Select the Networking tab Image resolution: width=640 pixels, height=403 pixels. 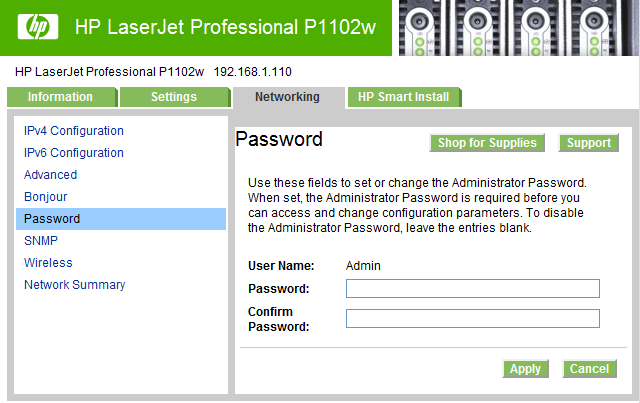point(289,97)
